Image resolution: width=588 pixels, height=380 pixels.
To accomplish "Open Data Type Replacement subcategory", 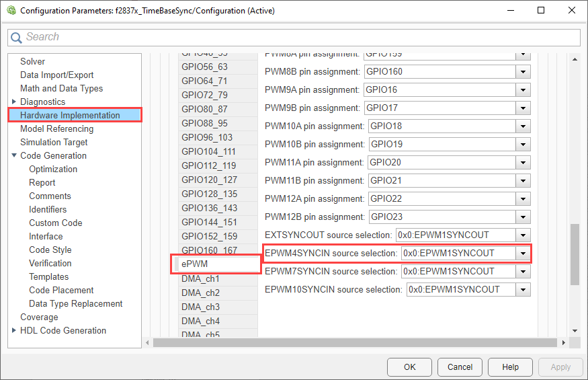I will pos(76,303).
